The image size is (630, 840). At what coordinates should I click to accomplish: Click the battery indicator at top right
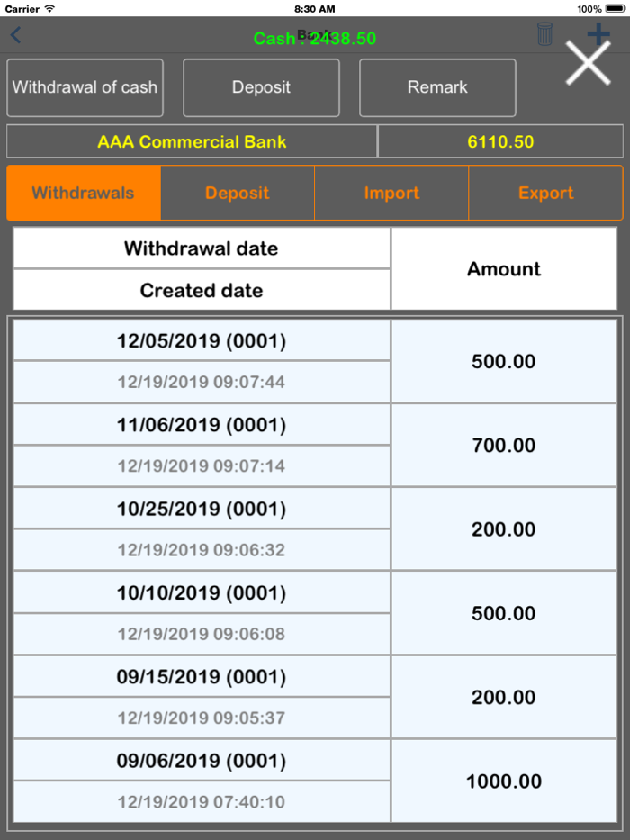[616, 8]
